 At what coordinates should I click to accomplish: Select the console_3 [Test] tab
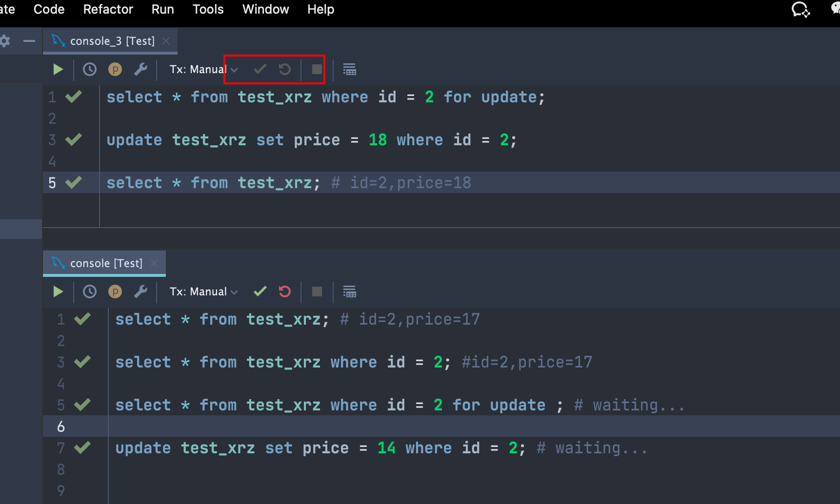[112, 41]
